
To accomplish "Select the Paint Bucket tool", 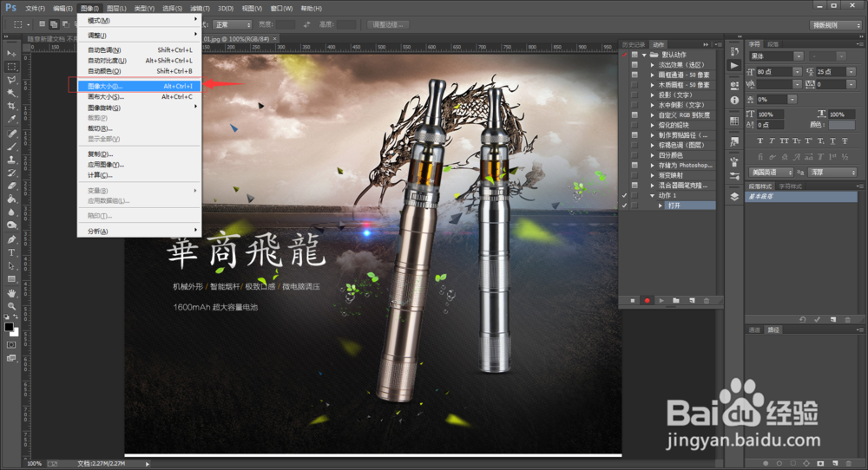I will coord(11,199).
